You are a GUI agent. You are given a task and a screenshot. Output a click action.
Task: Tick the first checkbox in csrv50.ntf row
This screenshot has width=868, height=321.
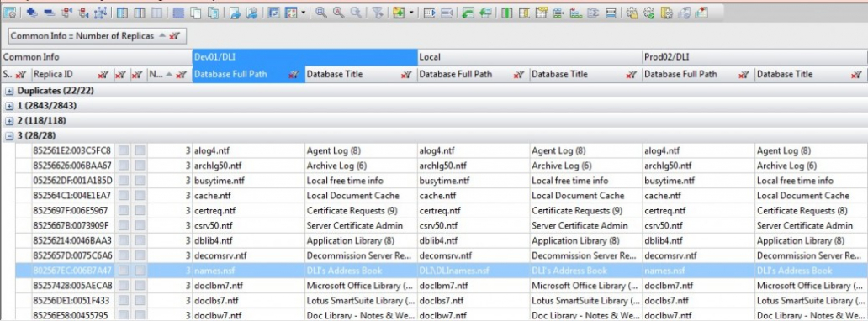tap(123, 225)
